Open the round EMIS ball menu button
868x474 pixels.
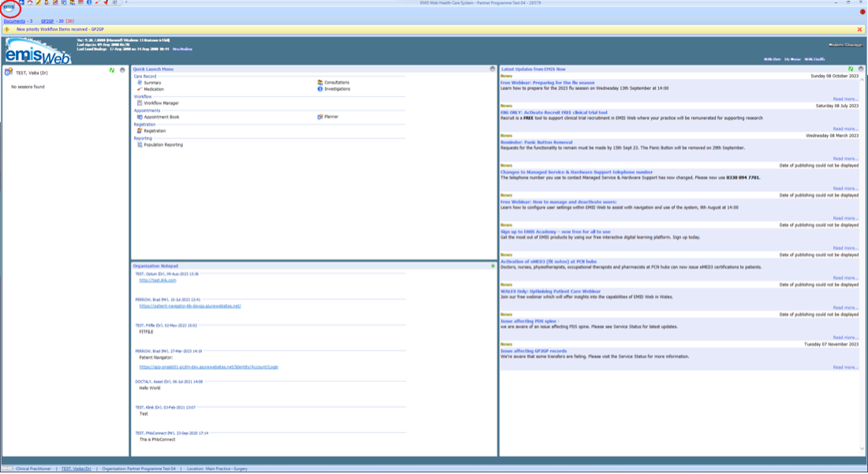pos(9,6)
